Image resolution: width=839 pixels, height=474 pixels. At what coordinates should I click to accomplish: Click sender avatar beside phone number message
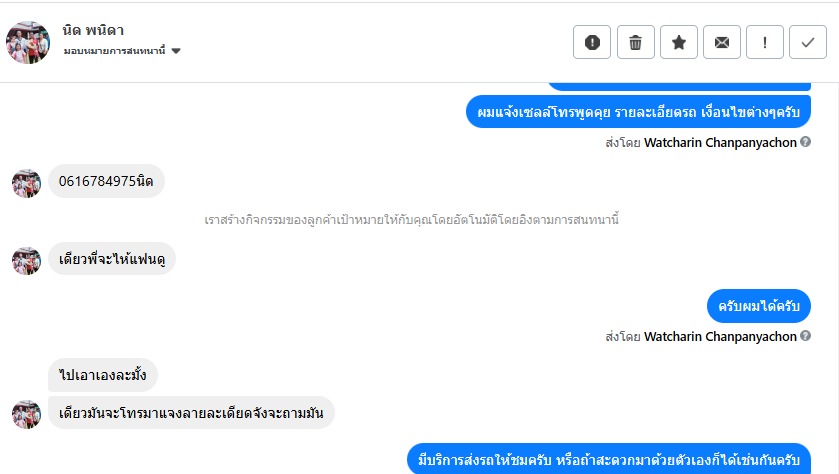26,183
